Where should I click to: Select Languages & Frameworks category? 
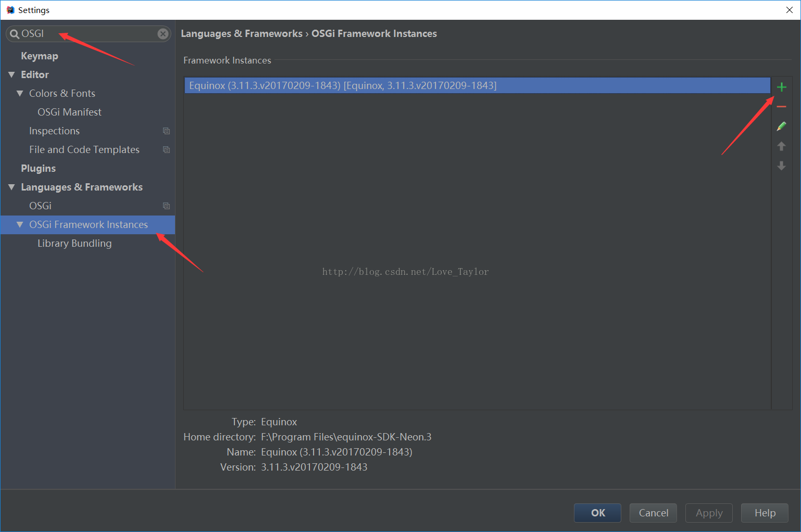tap(82, 187)
